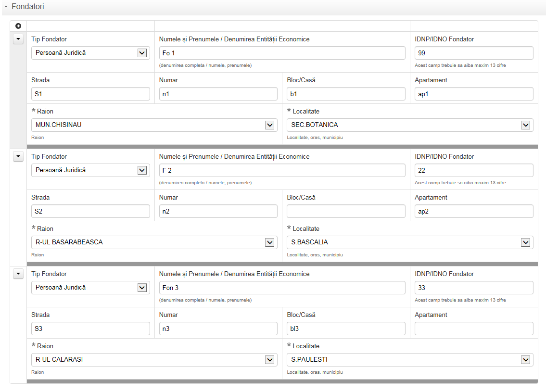Screen dimensions: 546x392
Task: Open Tip Fondator dropdown for founder F 2
Action: (x=142, y=170)
